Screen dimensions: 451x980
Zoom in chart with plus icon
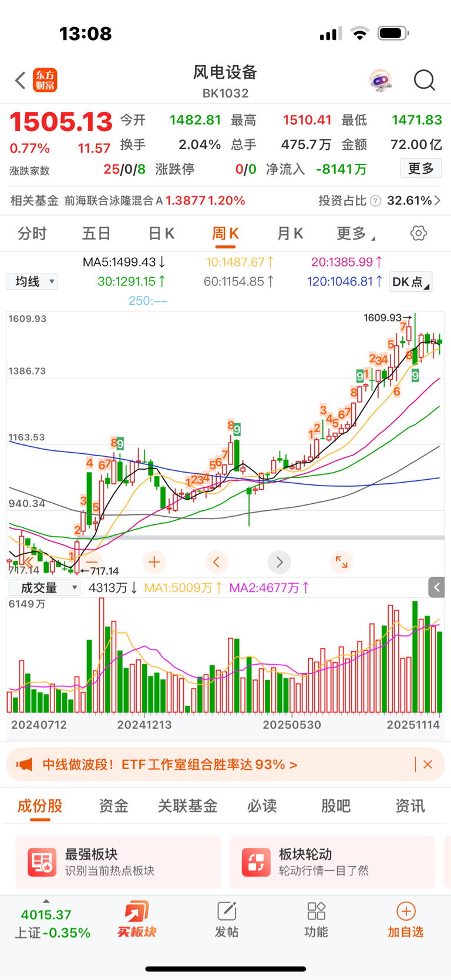tap(154, 562)
